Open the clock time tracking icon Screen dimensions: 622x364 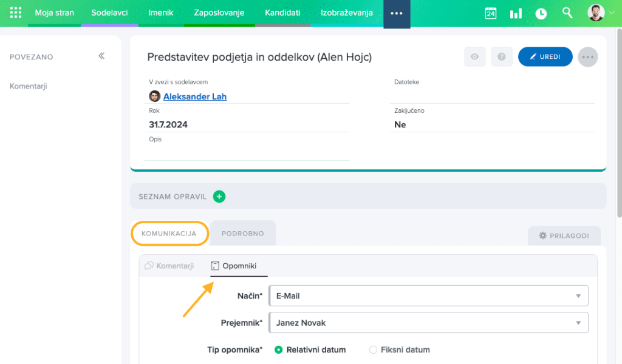pos(541,13)
